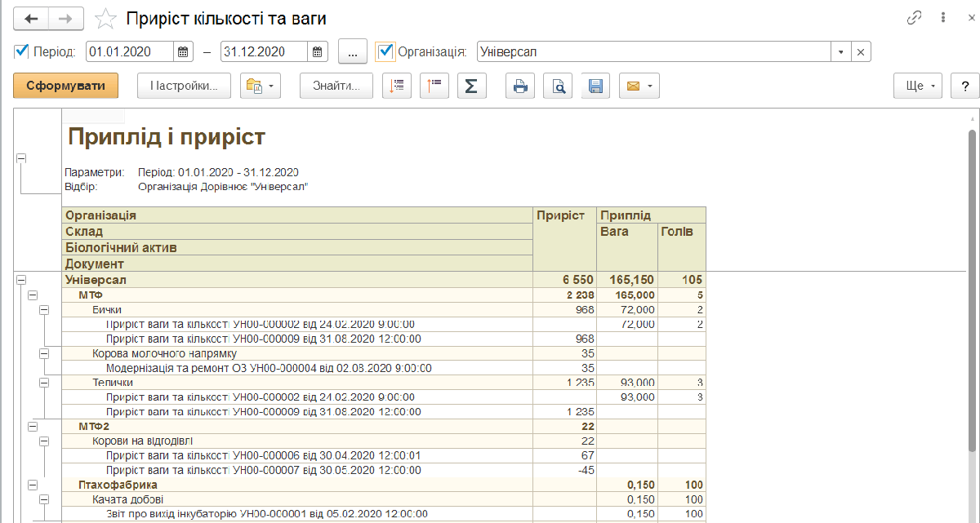The width and height of the screenshot is (980, 523).
Task: Click the start date field 01.01.2020
Action: pos(130,51)
